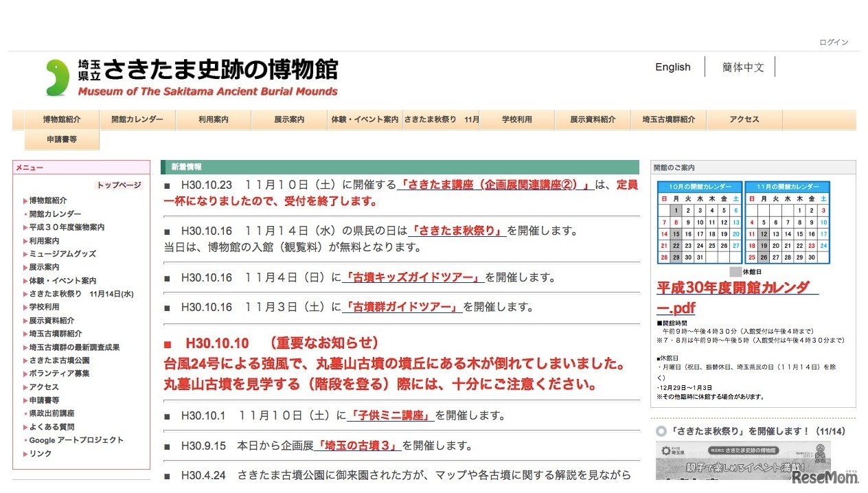Click the さきたま秋祭り event banner image
Screen dimensions: 868x493
pyautogui.click(x=742, y=461)
